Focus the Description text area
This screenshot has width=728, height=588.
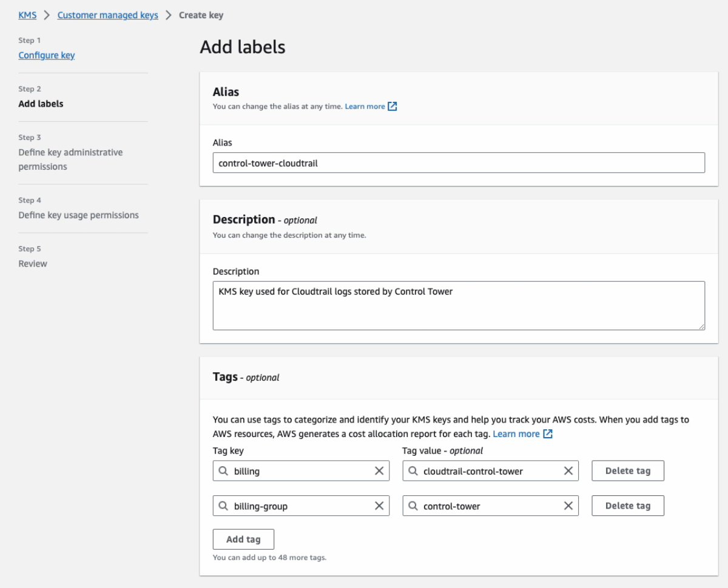458,306
